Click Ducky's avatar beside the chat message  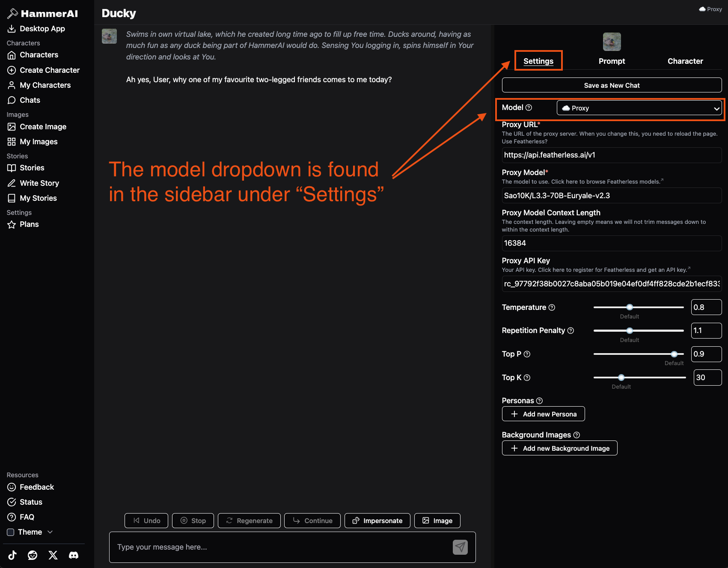[x=110, y=36]
